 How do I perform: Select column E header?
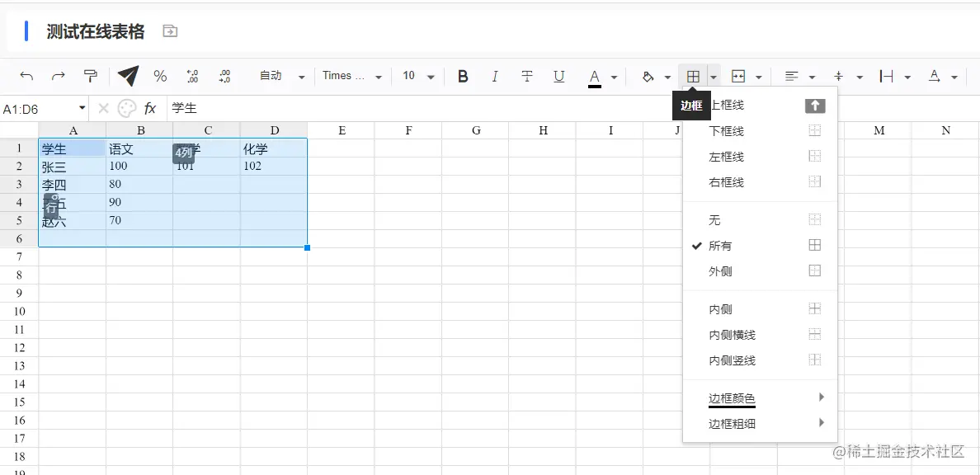point(342,130)
